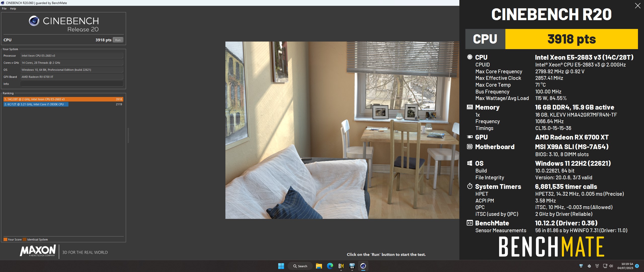Click 10.12.2 (Driver: 0.36) version text

click(x=566, y=223)
